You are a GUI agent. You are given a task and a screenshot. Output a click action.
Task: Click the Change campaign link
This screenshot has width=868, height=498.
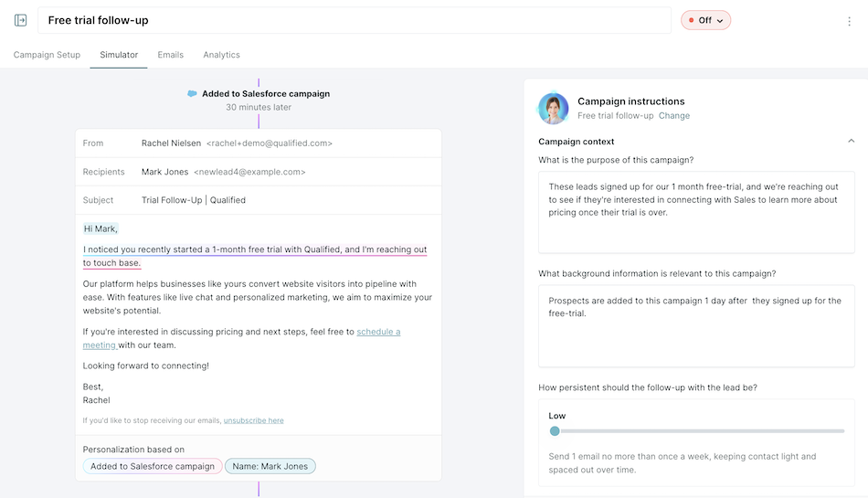(x=674, y=116)
